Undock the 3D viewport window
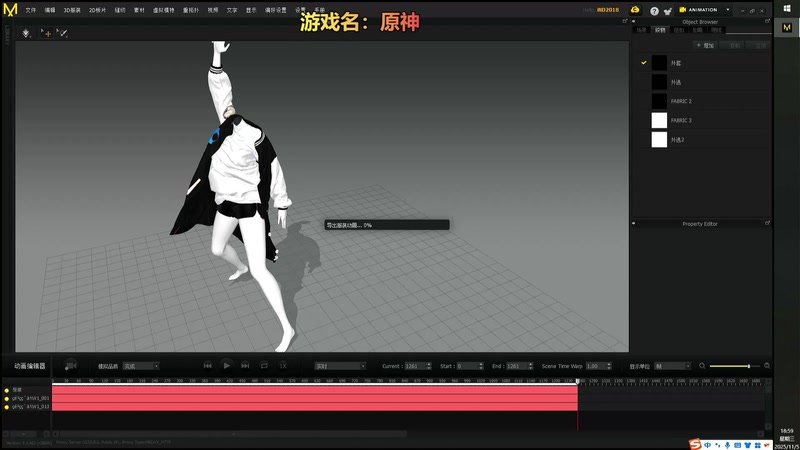Screen dimensions: 800x450 (x=625, y=21)
